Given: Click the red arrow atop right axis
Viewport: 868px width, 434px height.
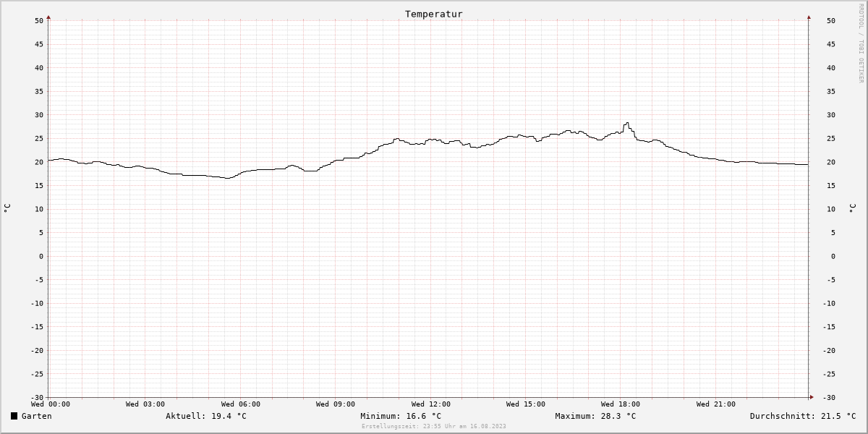Looking at the screenshot, I should [809, 17].
